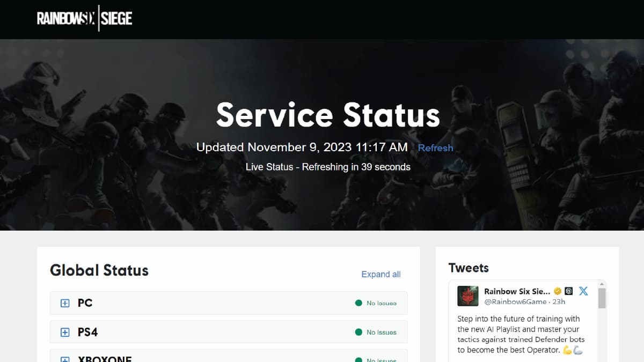Click the Ubisoft affiliate badge icon
The image size is (644, 362).
coord(569,291)
